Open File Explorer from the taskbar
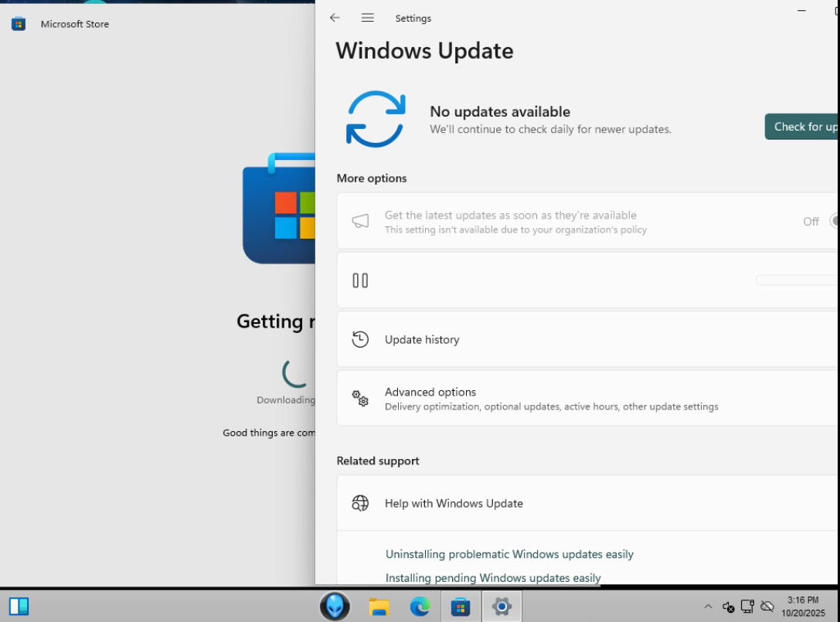Viewport: 840px width, 622px height. pyautogui.click(x=379, y=607)
